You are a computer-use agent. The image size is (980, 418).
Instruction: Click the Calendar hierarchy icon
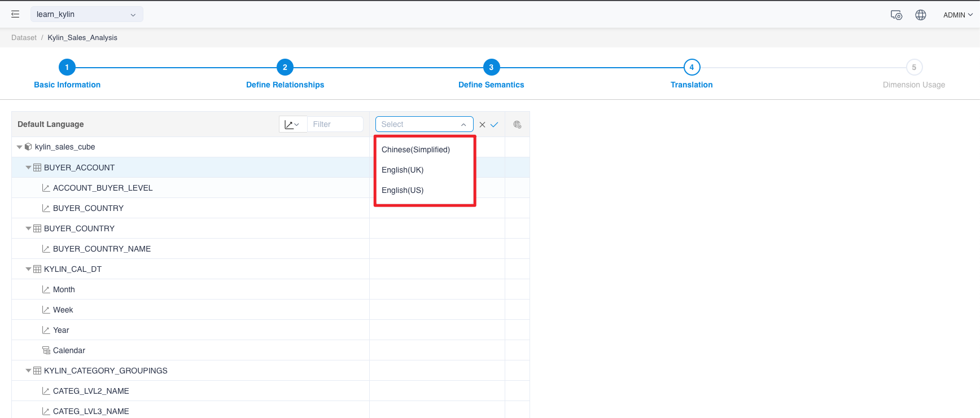46,350
